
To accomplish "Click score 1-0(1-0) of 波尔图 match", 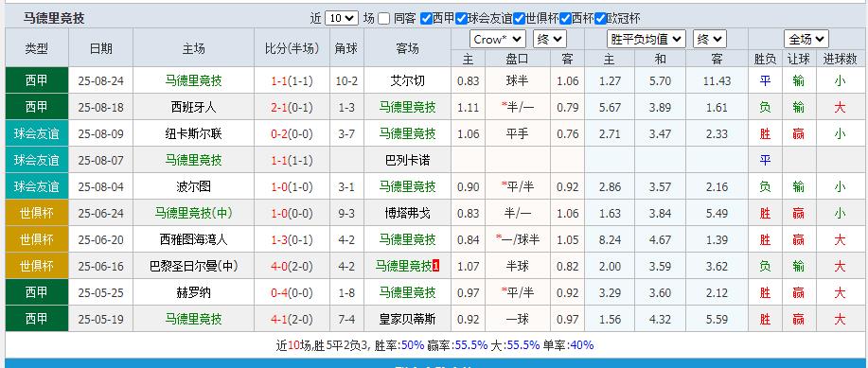I will tap(292, 186).
